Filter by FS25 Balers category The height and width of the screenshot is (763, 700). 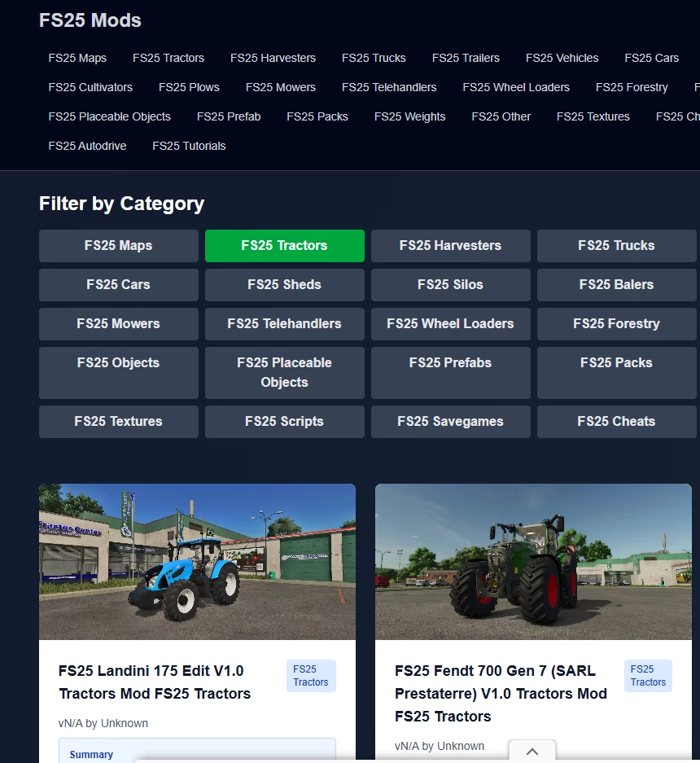point(616,285)
